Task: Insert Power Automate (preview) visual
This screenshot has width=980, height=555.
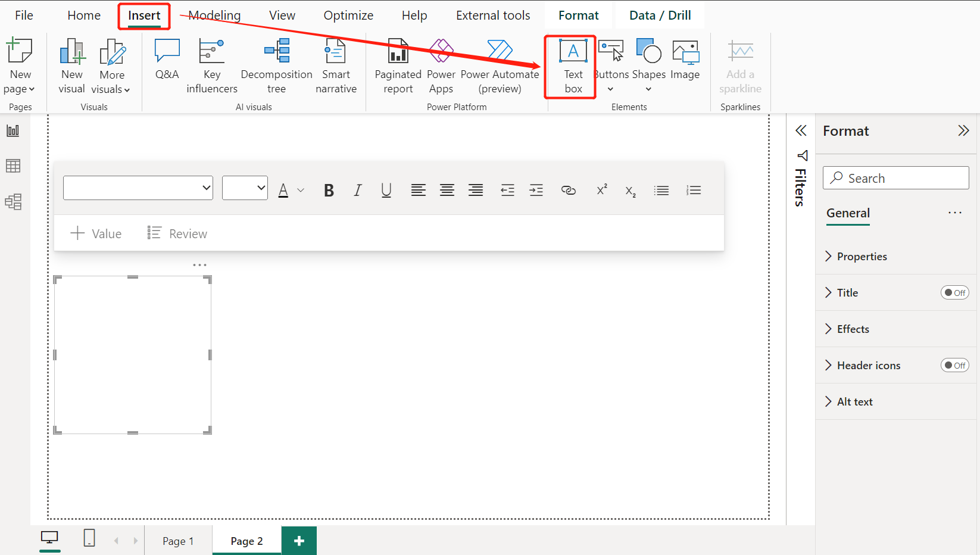Action: tap(500, 66)
